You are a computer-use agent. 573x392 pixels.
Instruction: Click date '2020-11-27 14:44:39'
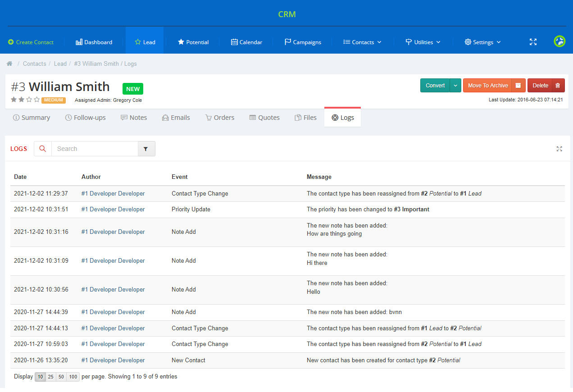coord(41,312)
